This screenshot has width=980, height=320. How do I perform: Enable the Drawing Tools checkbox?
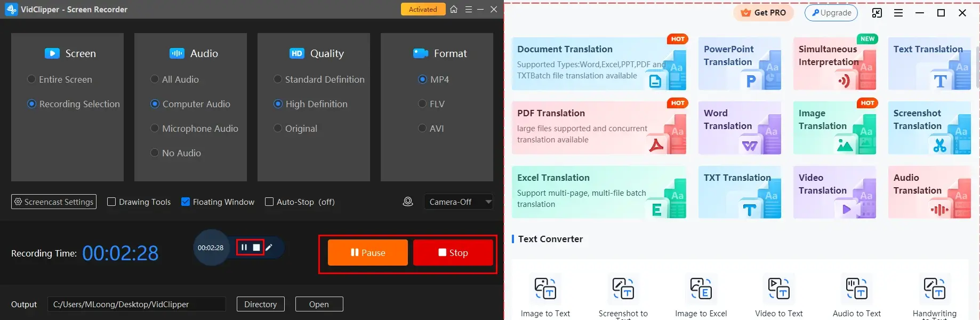coord(111,202)
